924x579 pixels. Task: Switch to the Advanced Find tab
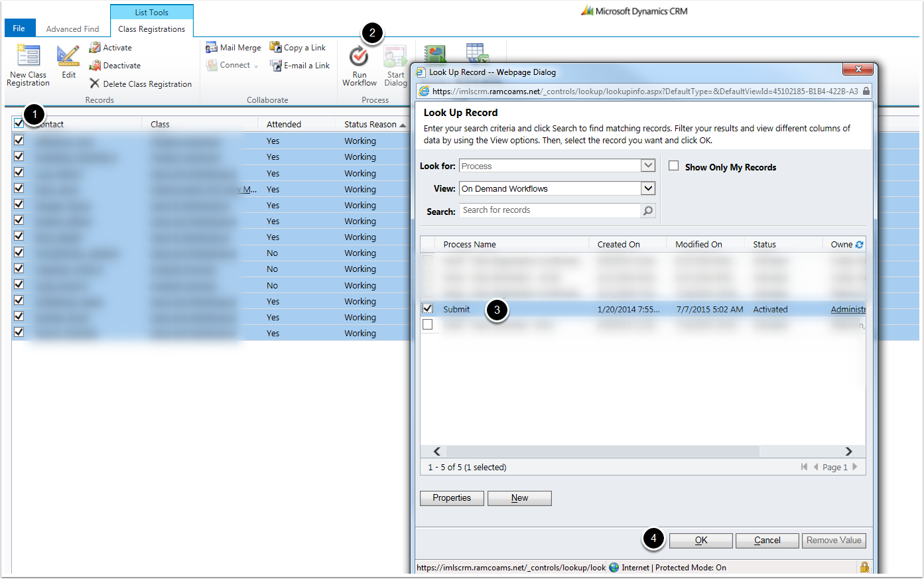point(72,28)
